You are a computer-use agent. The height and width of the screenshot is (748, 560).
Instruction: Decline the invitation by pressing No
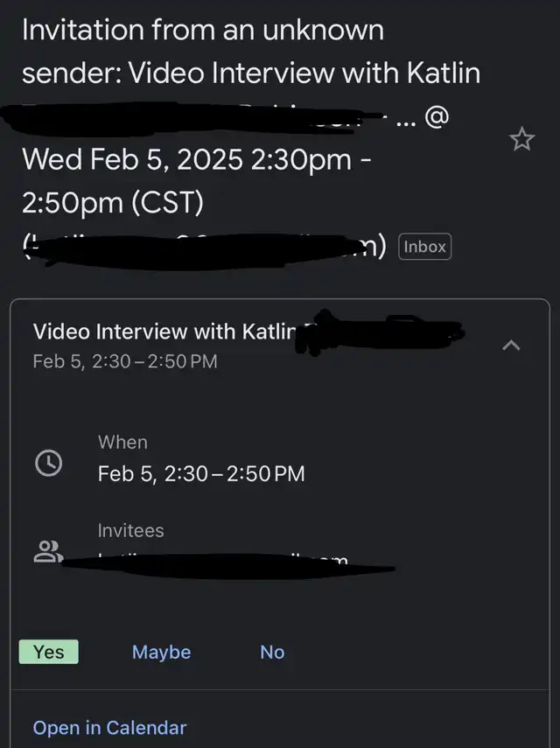272,652
